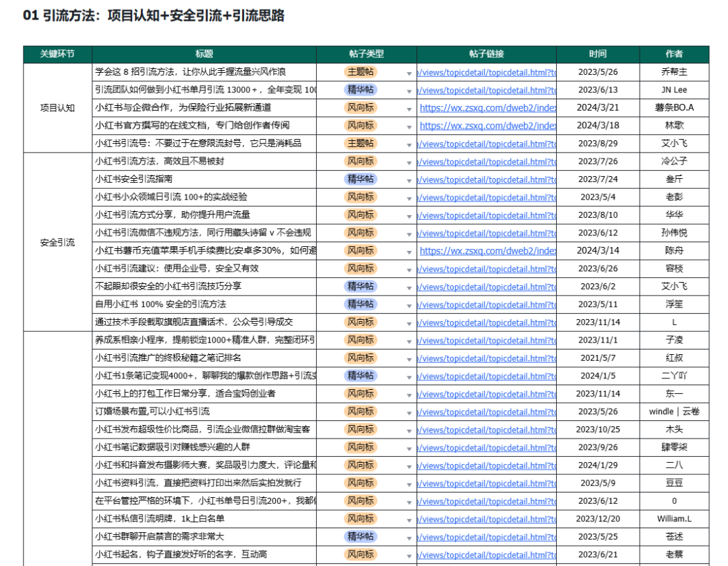The width and height of the screenshot is (728, 566).
Task: Select the heading '01 引流方法'
Action: point(154,16)
